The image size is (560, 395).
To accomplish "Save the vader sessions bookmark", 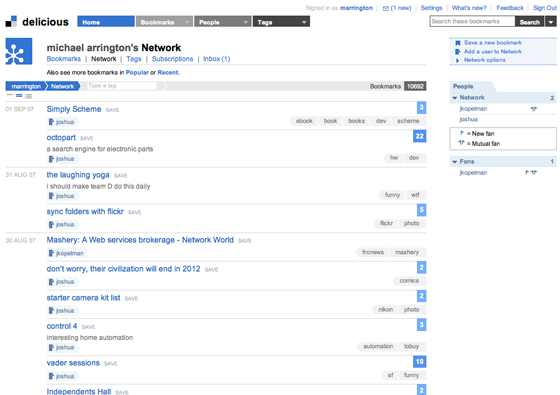I will [x=111, y=364].
